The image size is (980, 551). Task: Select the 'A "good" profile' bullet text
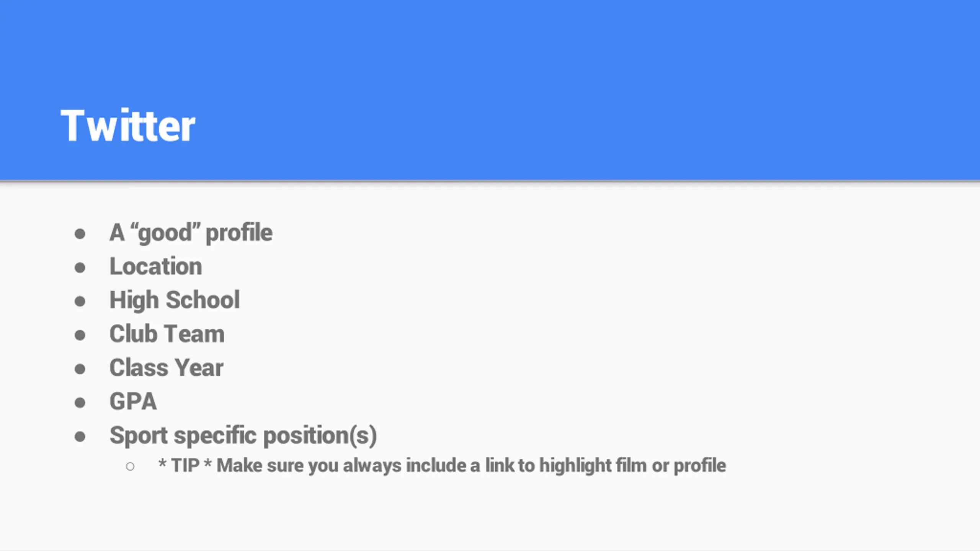click(x=191, y=233)
